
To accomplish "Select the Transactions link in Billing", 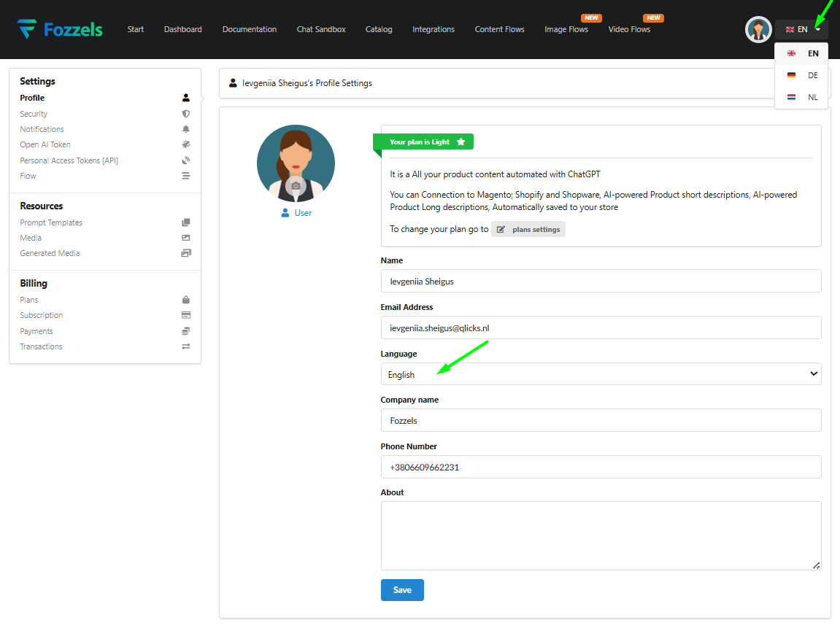I will (x=41, y=346).
